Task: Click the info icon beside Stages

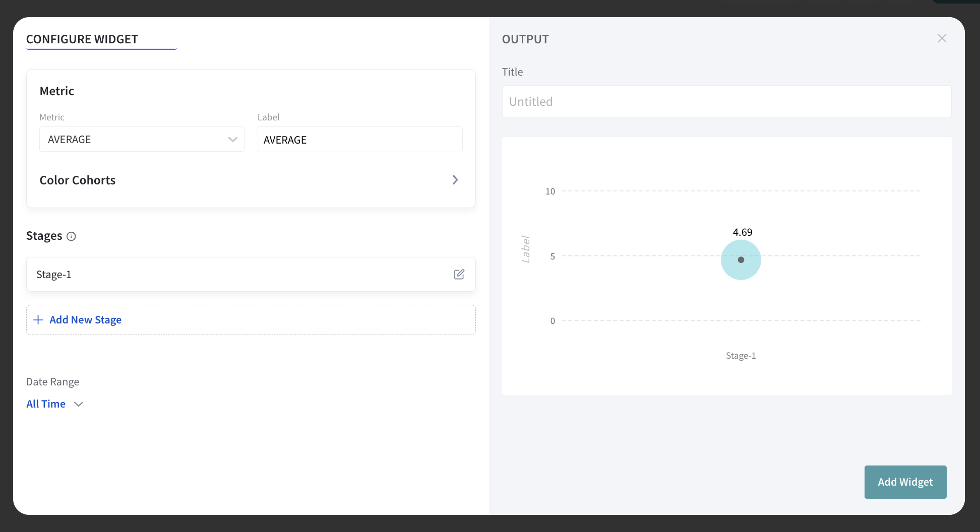Action: (71, 236)
